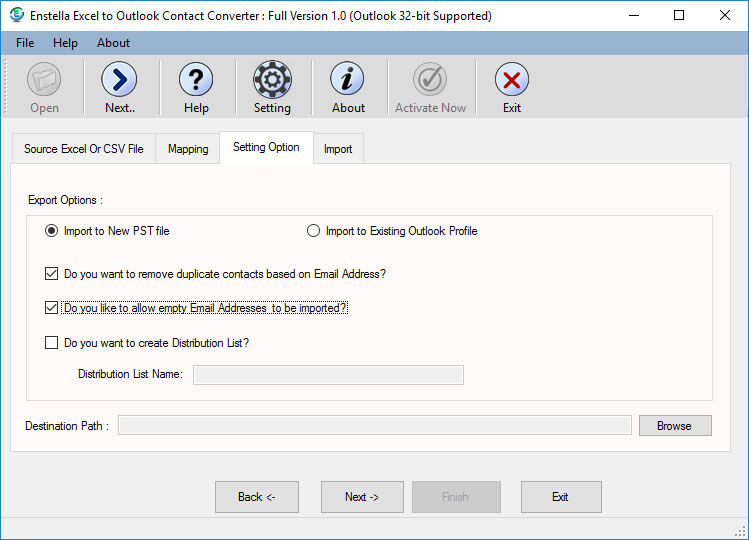Open the File menu
Viewport: 749px width, 540px height.
(x=25, y=43)
